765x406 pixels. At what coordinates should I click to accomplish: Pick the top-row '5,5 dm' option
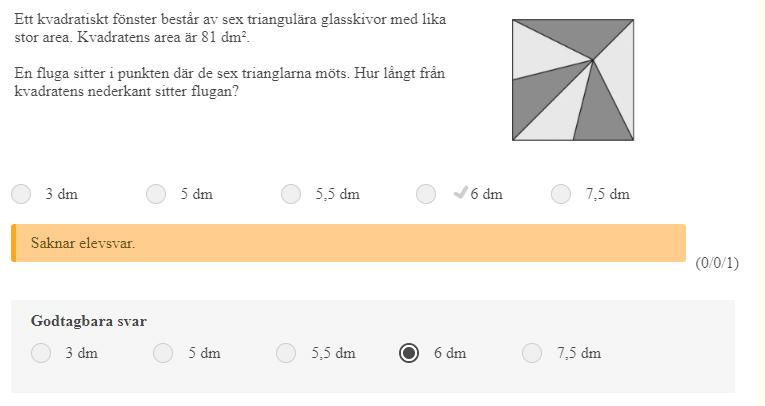291,194
